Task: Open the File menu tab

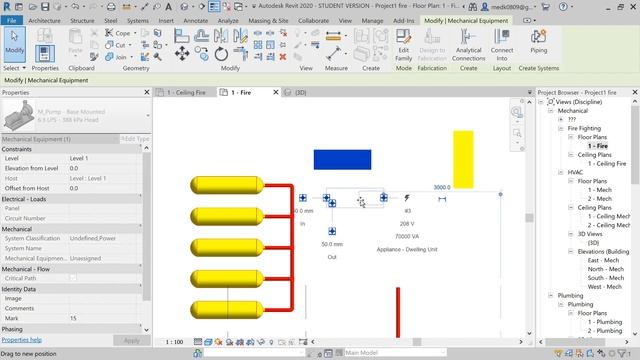Action: (x=11, y=20)
